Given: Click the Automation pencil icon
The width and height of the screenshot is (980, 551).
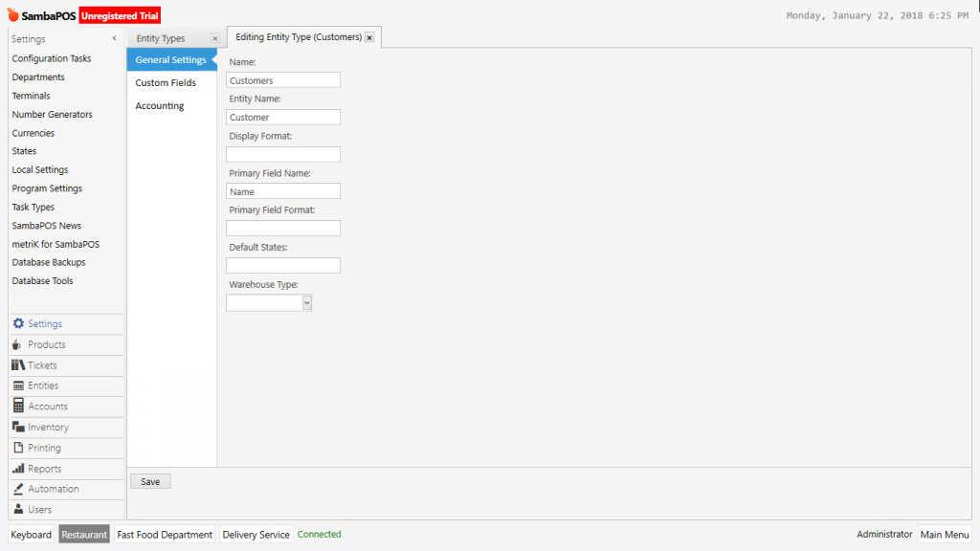Looking at the screenshot, I should pyautogui.click(x=18, y=489).
